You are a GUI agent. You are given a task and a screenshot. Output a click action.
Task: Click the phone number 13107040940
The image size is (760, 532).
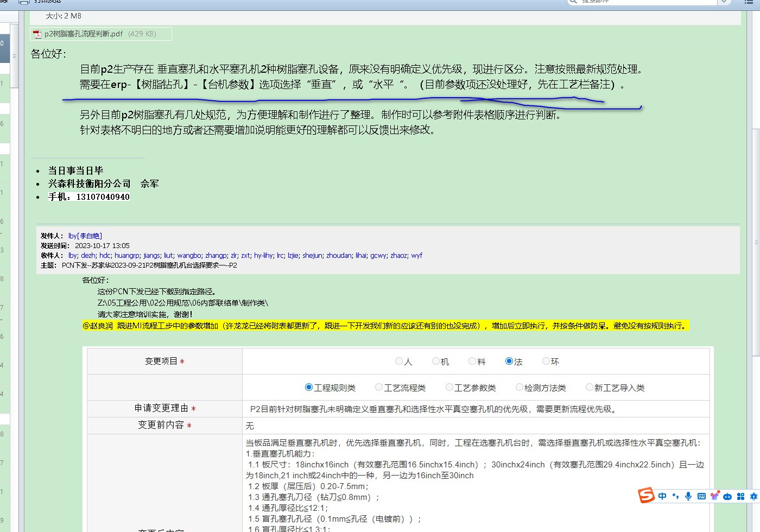coord(103,197)
